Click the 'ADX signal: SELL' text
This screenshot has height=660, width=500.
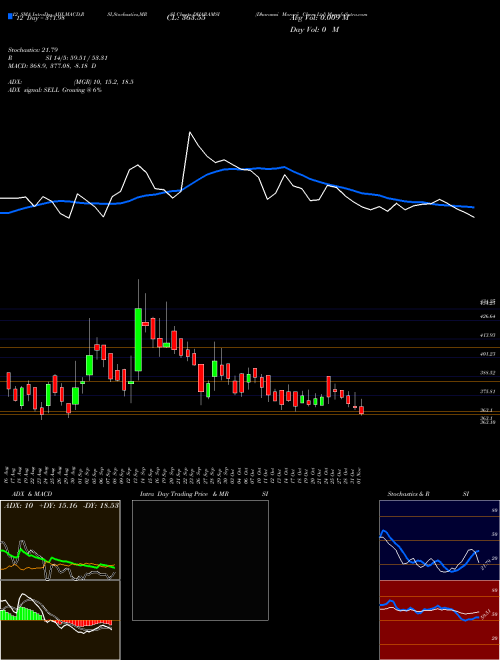55,90
